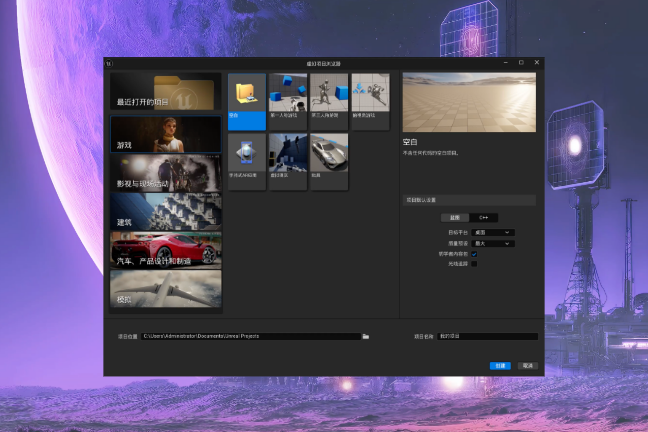Choose the Vehicle template with silver car
The width and height of the screenshot is (648, 432).
tap(329, 162)
